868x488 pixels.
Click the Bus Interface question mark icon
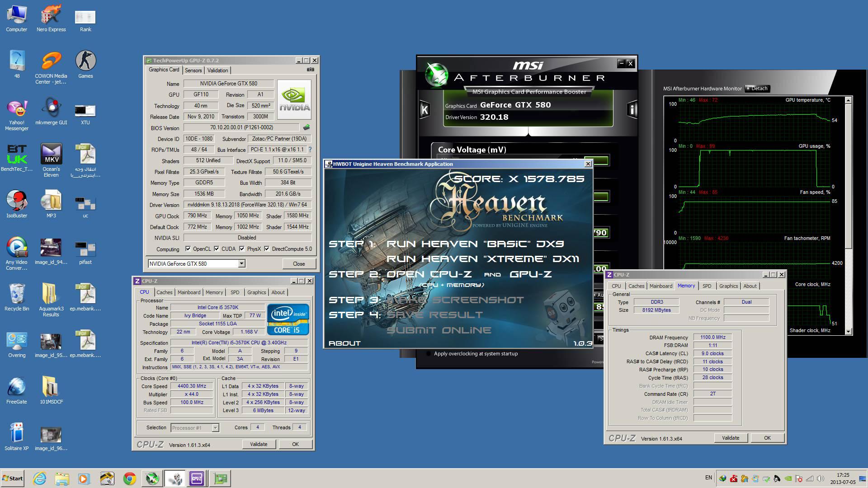click(x=310, y=150)
